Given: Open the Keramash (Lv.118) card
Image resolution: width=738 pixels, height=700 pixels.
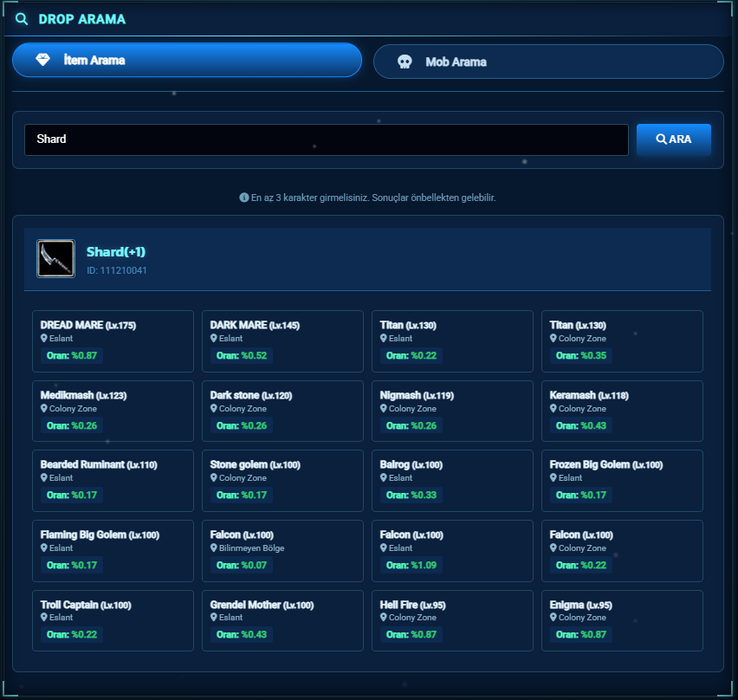Looking at the screenshot, I should (622, 411).
